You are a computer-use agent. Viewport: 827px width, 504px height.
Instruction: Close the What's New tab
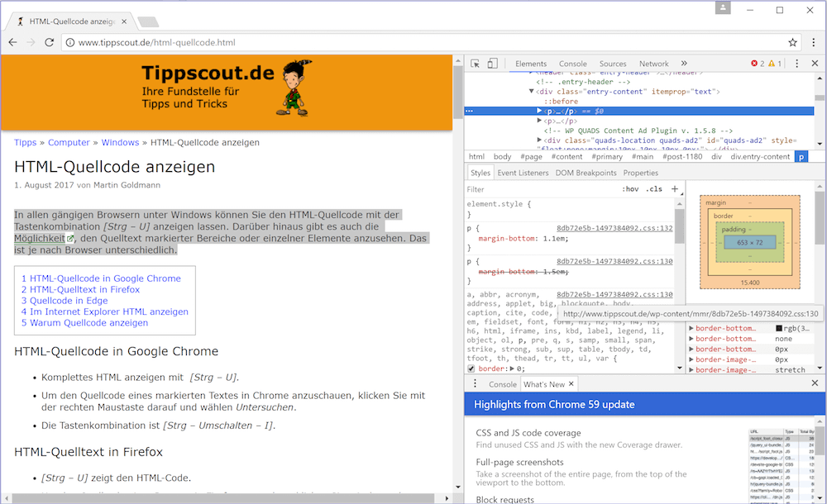(571, 384)
